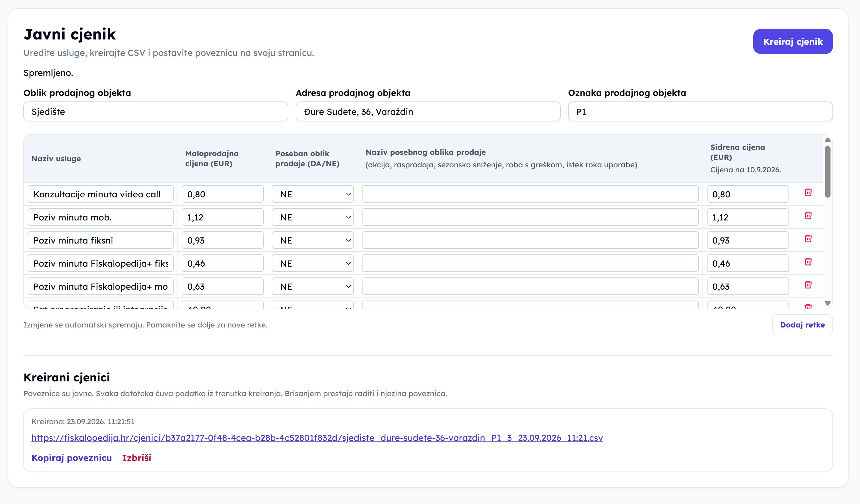This screenshot has height=504, width=860.
Task: Fill special sale name for Poziv minuta mob. row
Action: pos(530,217)
